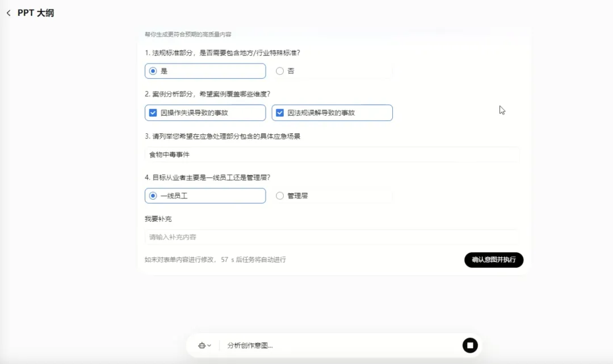Open the robot agent mode dropdown
Screen dimensions: 613x364
click(x=204, y=345)
